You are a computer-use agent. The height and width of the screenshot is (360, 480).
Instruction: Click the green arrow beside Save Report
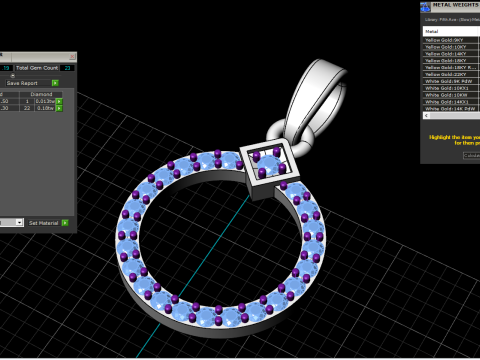55,83
